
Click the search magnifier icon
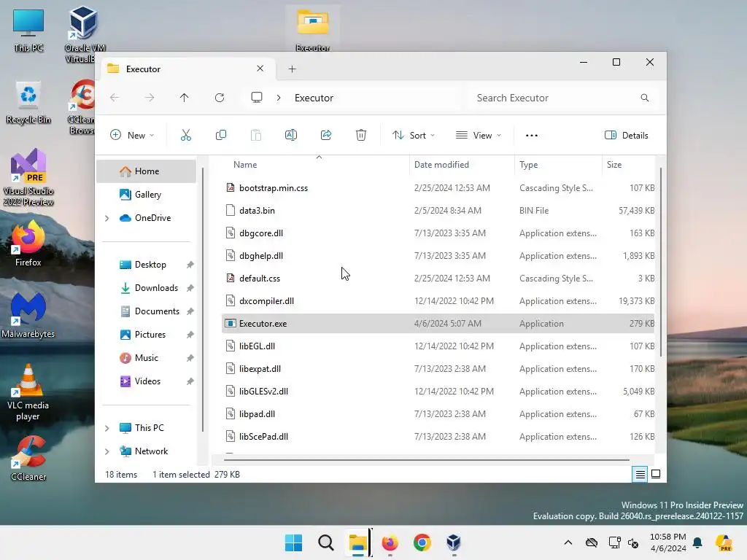tap(645, 98)
